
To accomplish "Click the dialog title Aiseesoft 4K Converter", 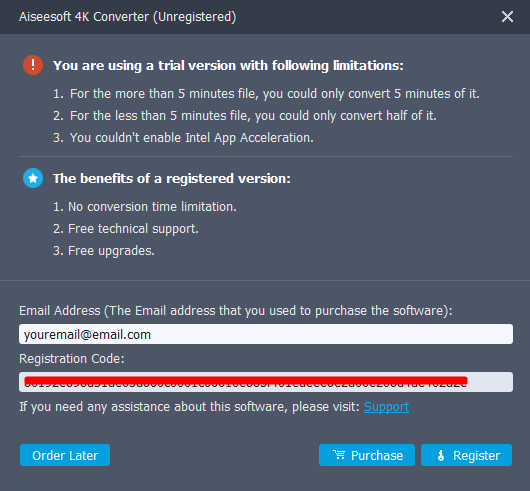I will (127, 17).
